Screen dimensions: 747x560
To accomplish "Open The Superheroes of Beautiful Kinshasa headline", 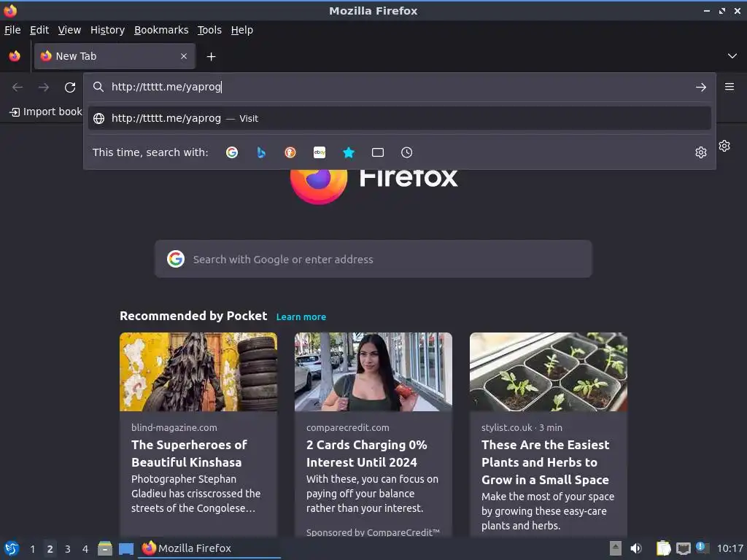I will [189, 454].
